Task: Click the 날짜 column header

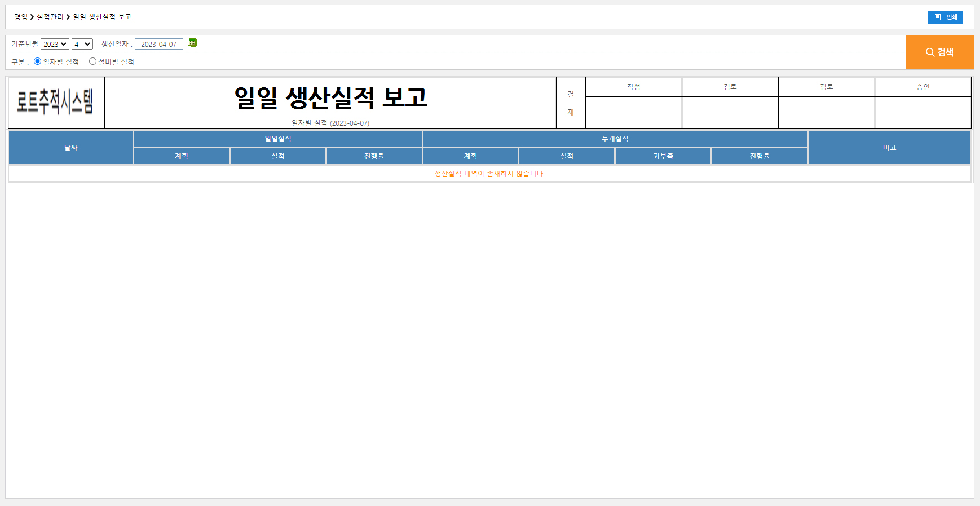Action: pyautogui.click(x=70, y=148)
